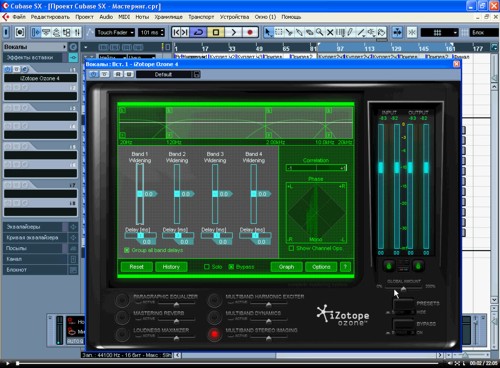Click the Stop button in the transport
This screenshot has width=500, height=368.
(216, 32)
